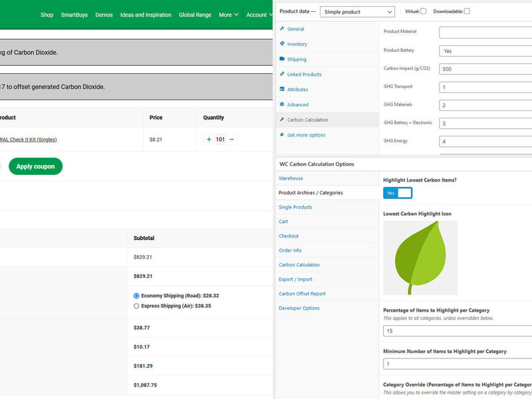Click the GHG Transport input field
532x399 pixels.
[485, 87]
